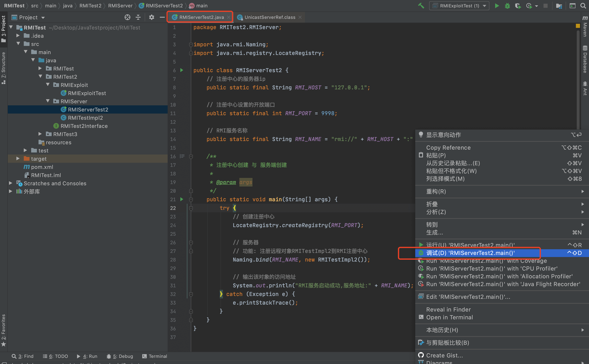Choose 调试(D) 'RMIServerTest2.main()'

pos(502,253)
